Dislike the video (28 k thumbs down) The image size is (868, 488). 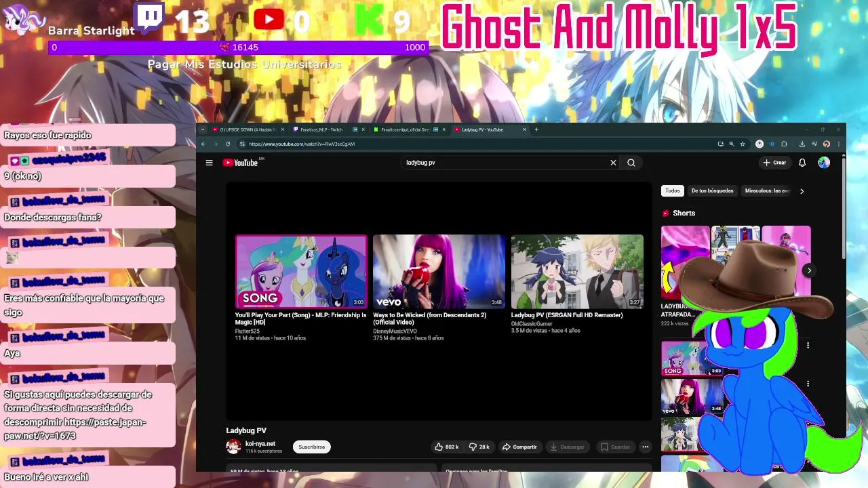tap(479, 447)
